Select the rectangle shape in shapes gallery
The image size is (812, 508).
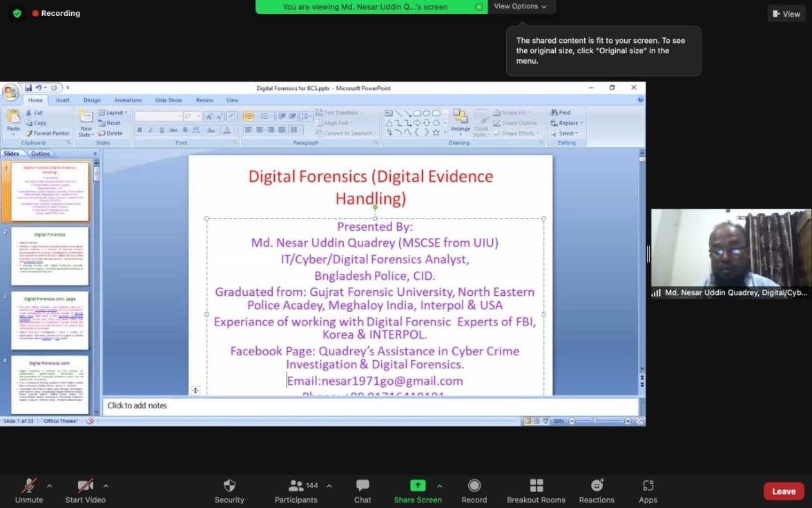pos(417,113)
